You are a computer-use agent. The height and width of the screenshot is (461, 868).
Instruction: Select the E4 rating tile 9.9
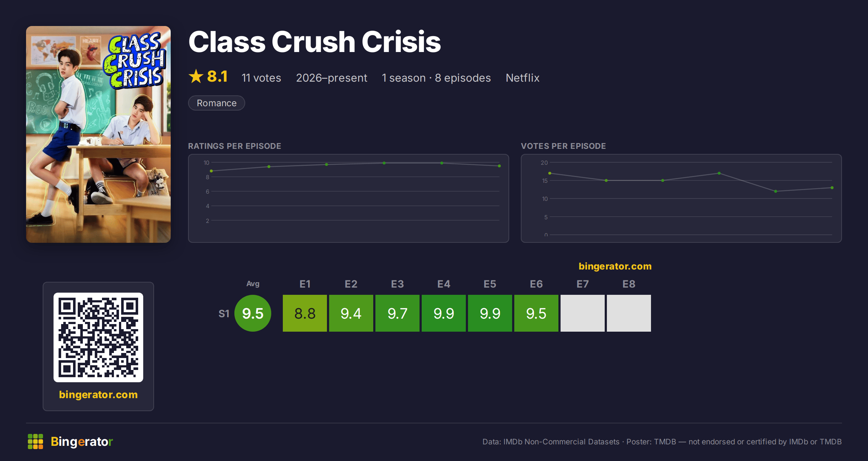[x=444, y=313]
